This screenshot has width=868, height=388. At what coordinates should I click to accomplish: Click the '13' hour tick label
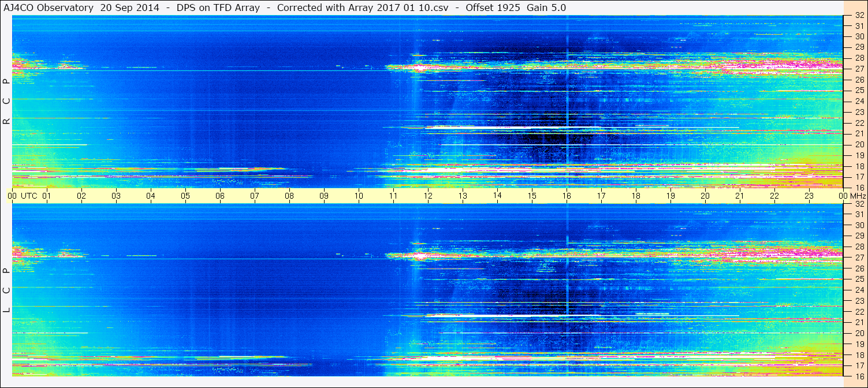(x=463, y=196)
